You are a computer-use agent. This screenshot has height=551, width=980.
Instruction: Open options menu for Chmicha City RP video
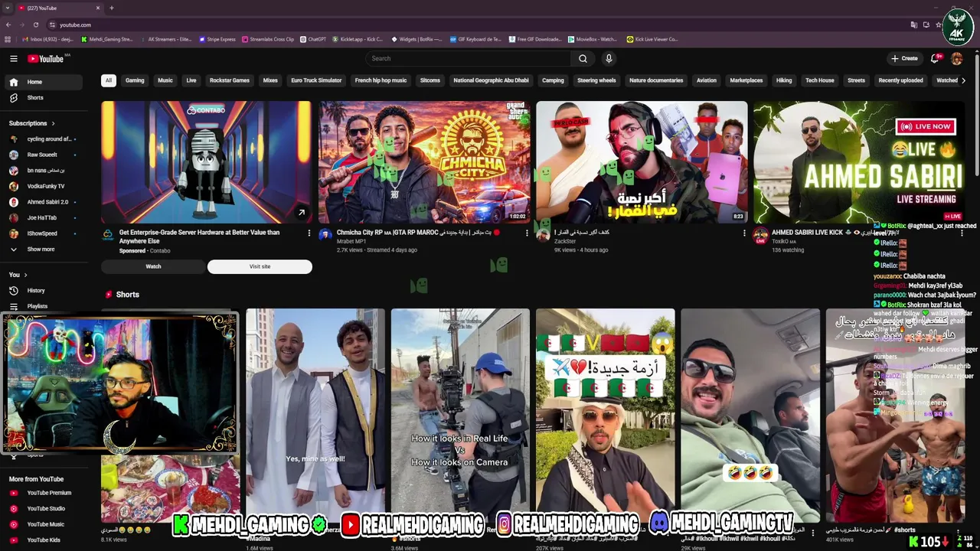tap(527, 233)
